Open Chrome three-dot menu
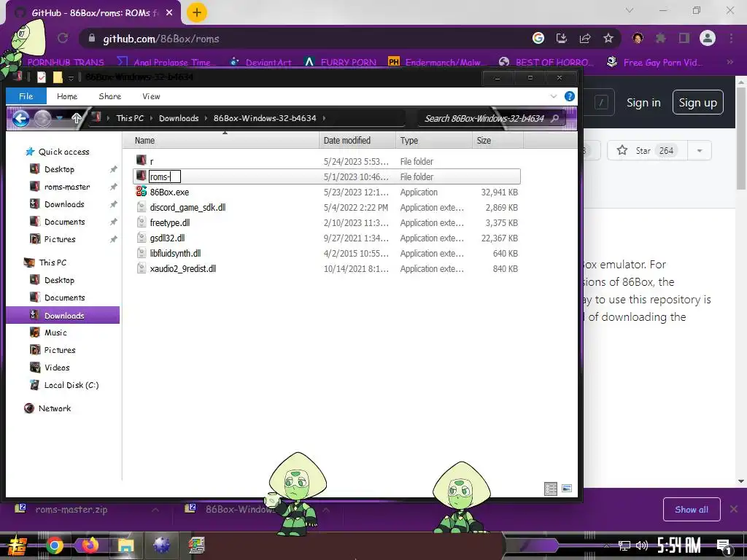 731,39
